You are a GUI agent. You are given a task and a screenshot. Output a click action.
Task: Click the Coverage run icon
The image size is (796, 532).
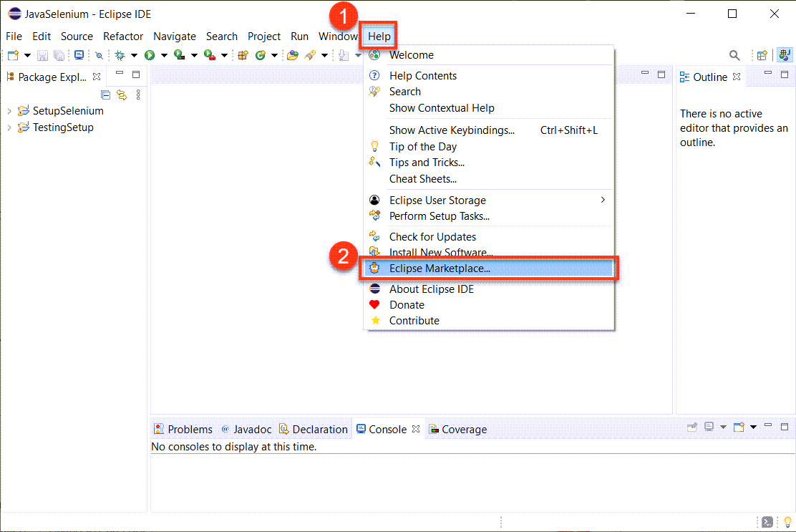click(x=179, y=55)
